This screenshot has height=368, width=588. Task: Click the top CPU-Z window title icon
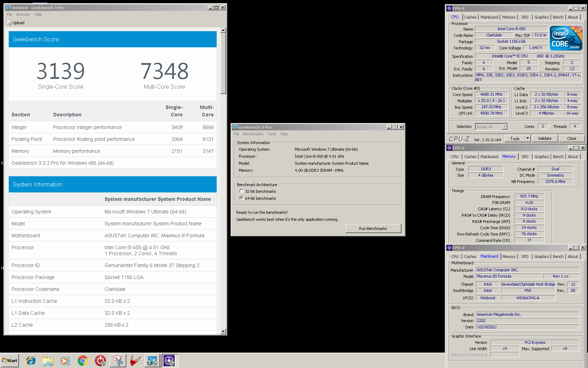tap(449, 8)
